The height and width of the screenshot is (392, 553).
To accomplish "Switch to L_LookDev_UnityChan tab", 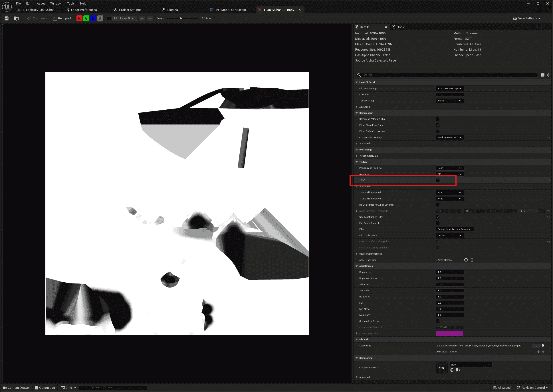I will (36, 10).
